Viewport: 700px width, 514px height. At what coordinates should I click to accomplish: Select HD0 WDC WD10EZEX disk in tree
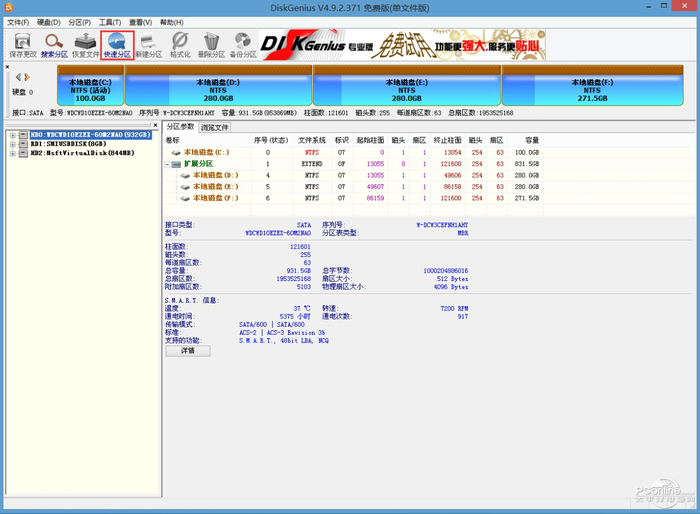point(91,135)
